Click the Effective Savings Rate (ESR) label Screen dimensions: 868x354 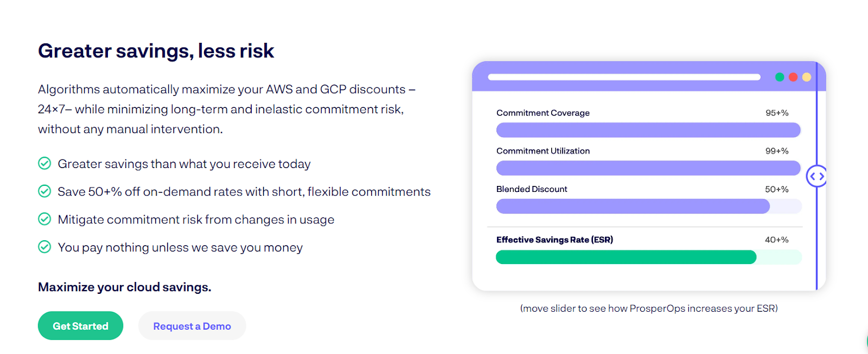click(x=554, y=240)
